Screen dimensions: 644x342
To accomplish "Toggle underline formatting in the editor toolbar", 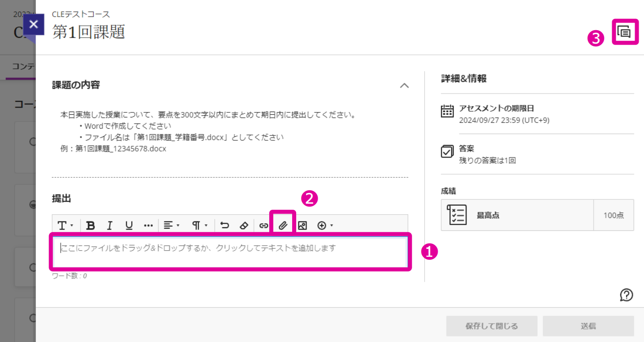I will click(x=129, y=225).
